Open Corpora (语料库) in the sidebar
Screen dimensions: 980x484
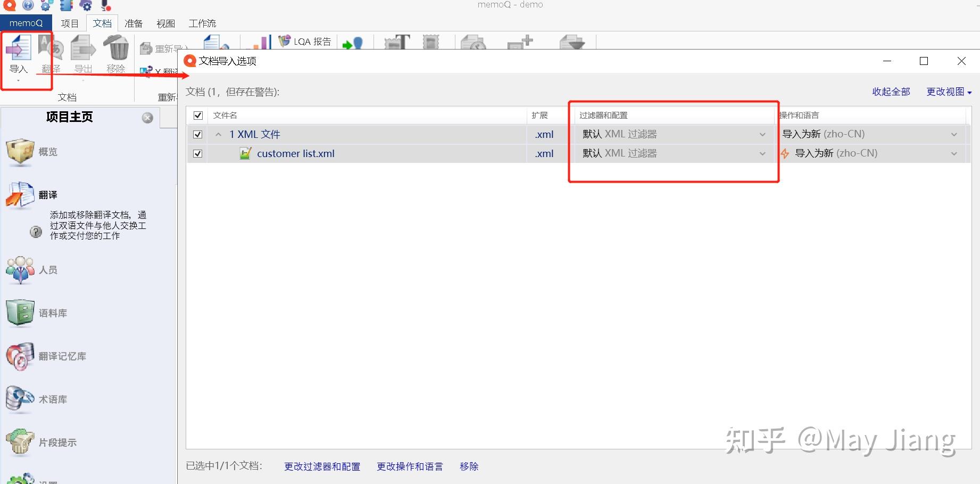click(x=36, y=313)
